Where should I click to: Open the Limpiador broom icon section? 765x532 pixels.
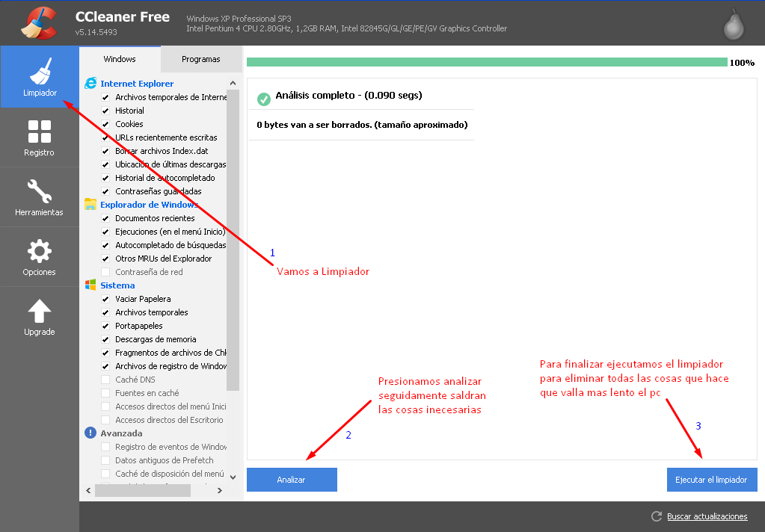40,77
